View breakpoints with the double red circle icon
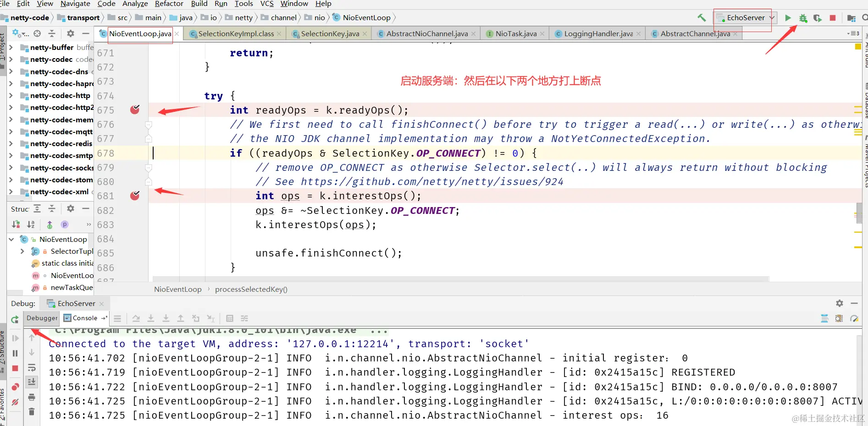This screenshot has height=426, width=868. [15, 387]
